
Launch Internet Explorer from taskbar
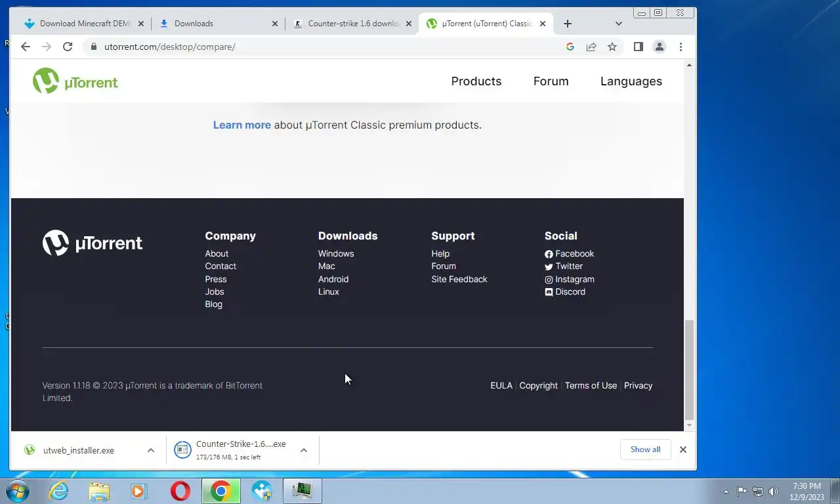[x=58, y=491]
